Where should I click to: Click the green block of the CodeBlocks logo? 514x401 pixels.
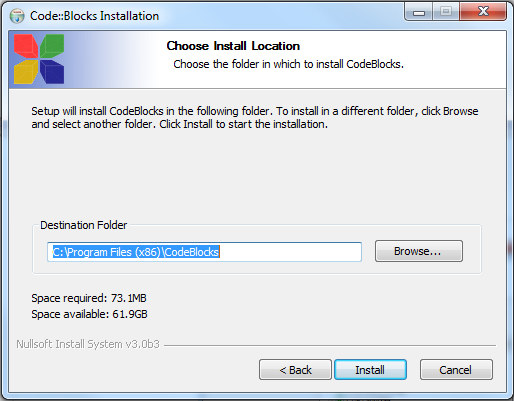tap(52, 46)
